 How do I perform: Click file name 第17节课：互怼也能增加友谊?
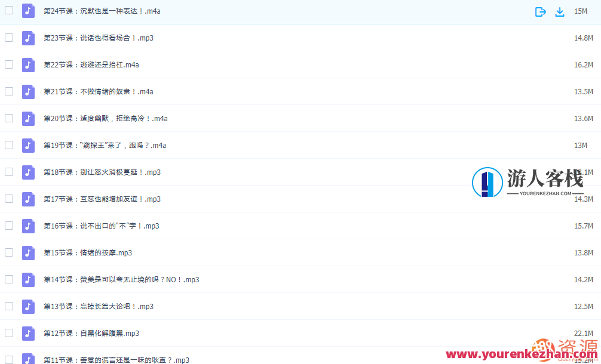[x=102, y=199]
